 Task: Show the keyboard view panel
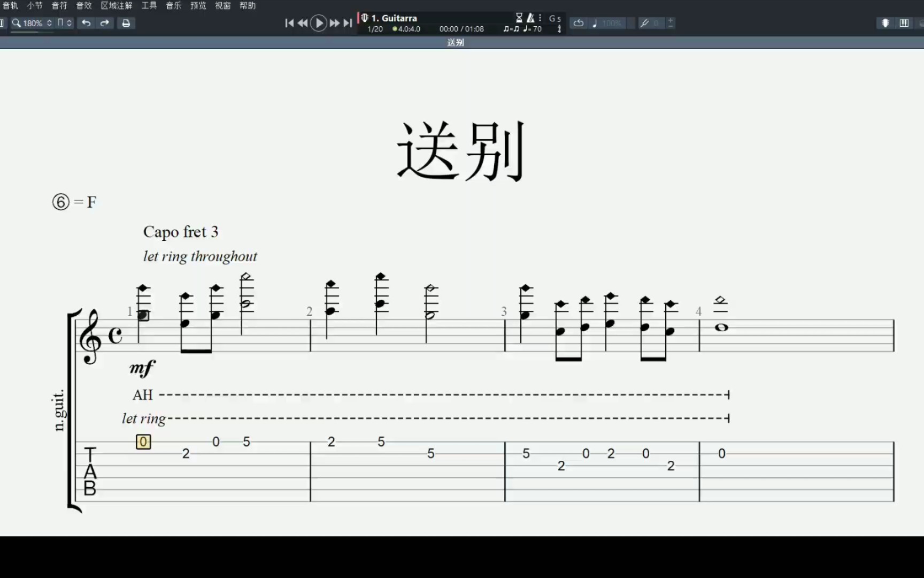(904, 23)
